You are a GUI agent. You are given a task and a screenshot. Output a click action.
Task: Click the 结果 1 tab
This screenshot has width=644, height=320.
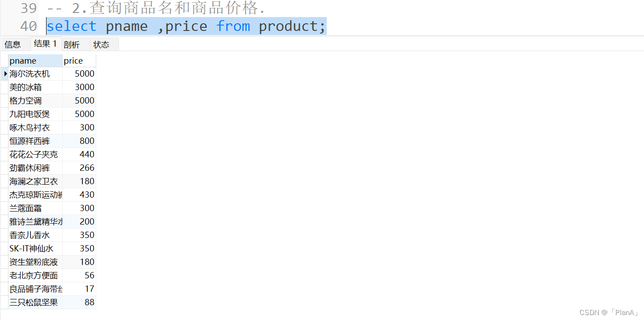pos(45,44)
